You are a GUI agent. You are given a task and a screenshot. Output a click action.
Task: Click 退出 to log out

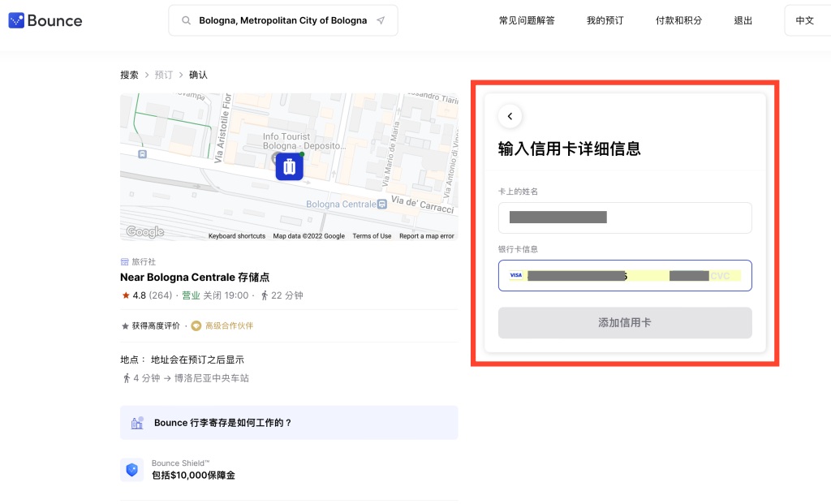tap(743, 20)
